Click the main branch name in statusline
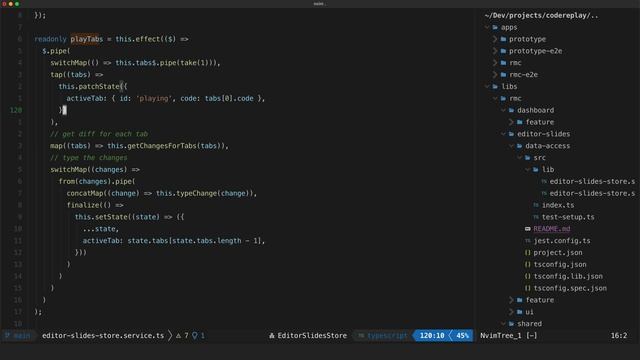This screenshot has width=640, height=360. coord(22,336)
